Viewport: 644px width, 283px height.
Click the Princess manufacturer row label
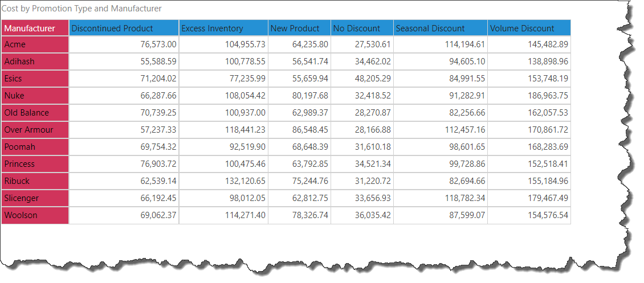pos(35,164)
